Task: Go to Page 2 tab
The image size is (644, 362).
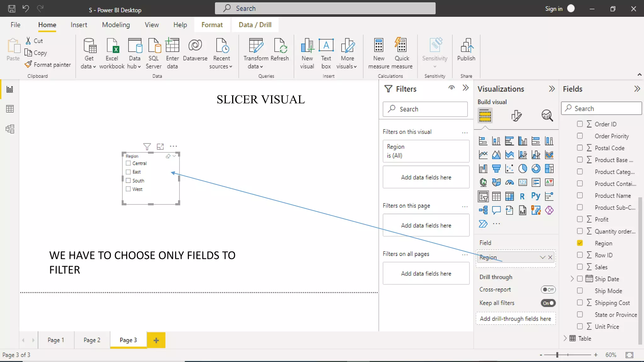Action: (x=92, y=340)
